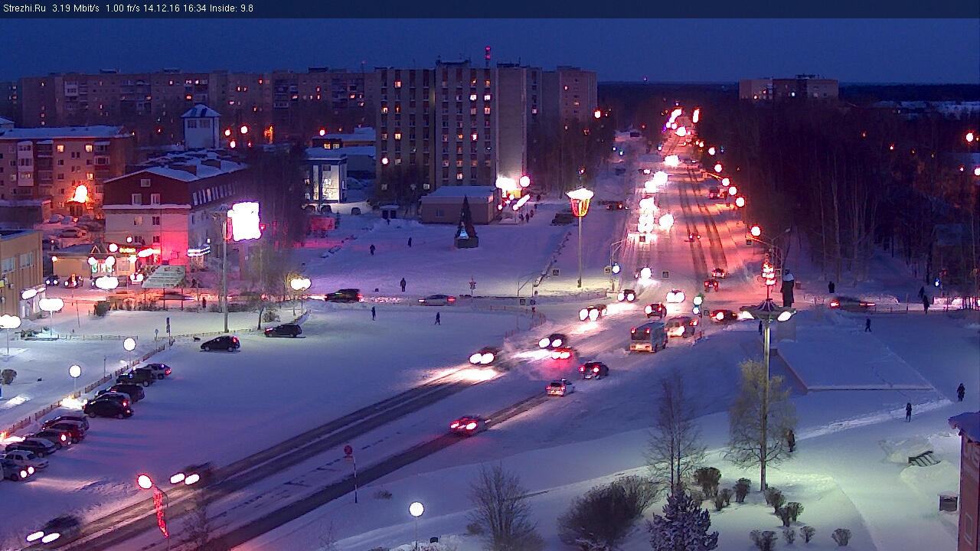Click the Strezhi.Ru overlay label
This screenshot has width=980, height=551.
[x=24, y=8]
